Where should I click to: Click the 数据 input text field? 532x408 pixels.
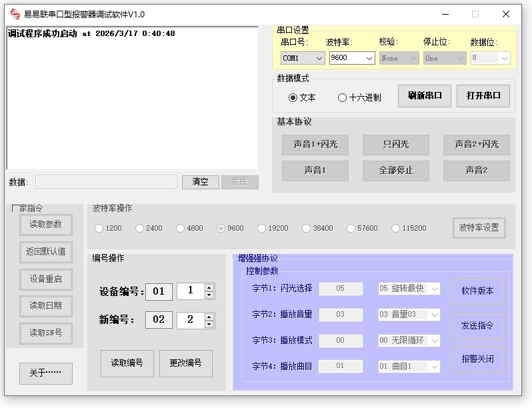[107, 182]
